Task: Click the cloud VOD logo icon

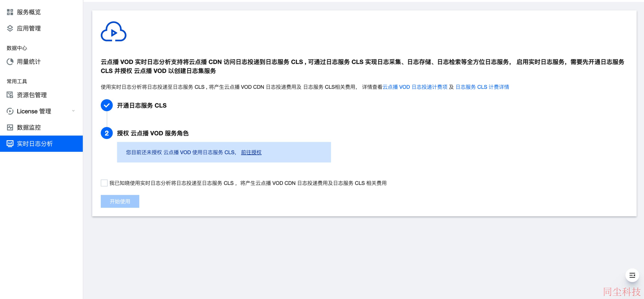Action: [114, 31]
